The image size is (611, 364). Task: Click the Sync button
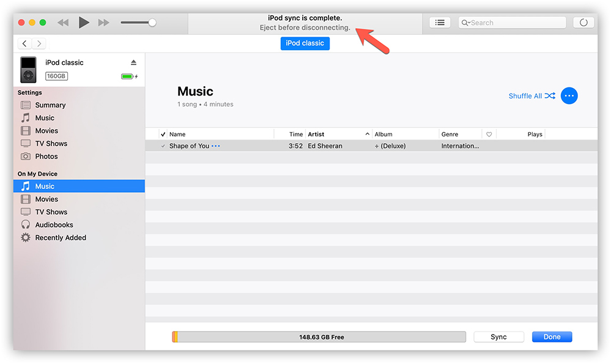[x=498, y=337]
